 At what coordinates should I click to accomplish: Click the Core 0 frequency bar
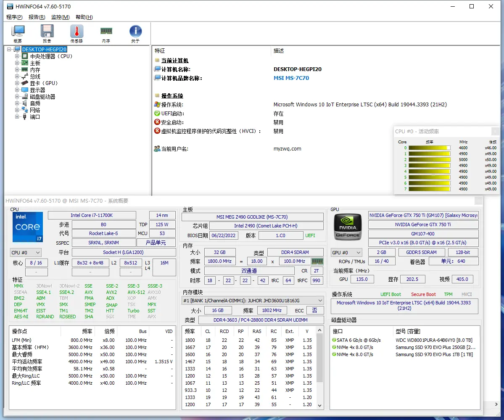pyautogui.click(x=430, y=148)
